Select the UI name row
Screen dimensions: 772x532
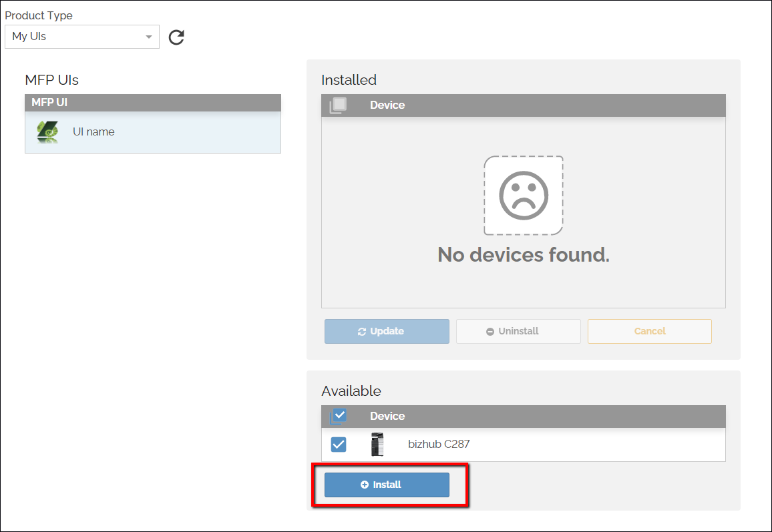tap(152, 132)
